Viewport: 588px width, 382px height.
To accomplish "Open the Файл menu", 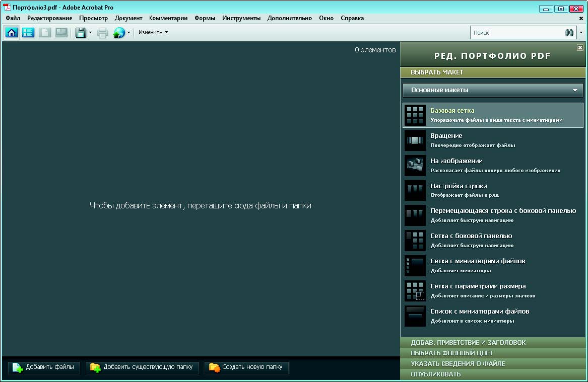I will (13, 18).
